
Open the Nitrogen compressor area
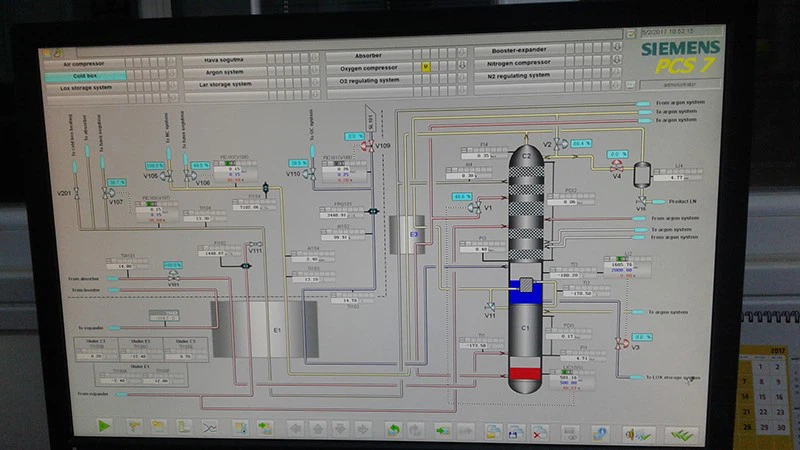point(518,63)
